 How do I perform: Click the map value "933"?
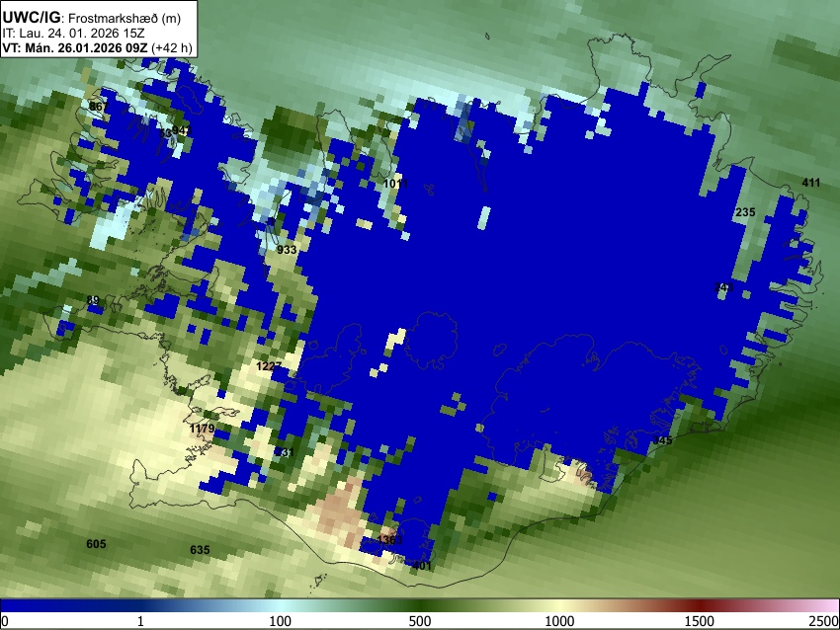(287, 250)
